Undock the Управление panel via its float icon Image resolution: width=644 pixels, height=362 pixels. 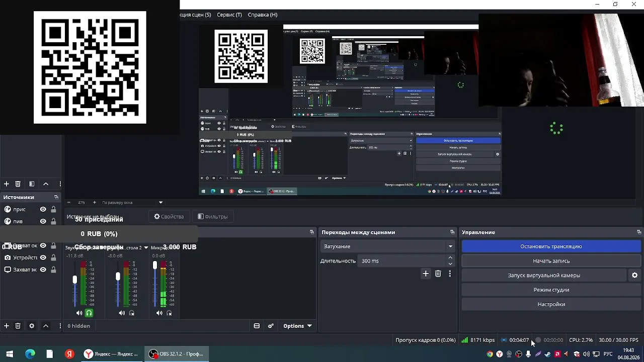coord(639,232)
